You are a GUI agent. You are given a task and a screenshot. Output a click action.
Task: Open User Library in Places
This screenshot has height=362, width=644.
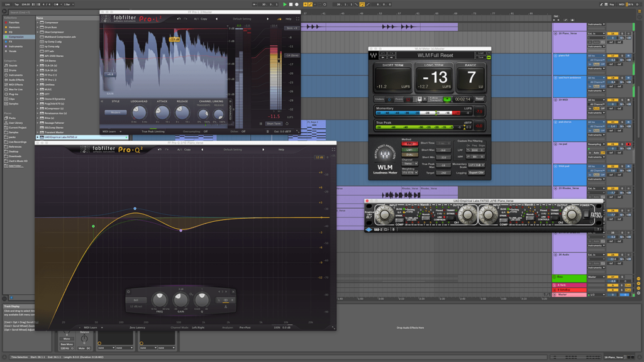(x=16, y=123)
